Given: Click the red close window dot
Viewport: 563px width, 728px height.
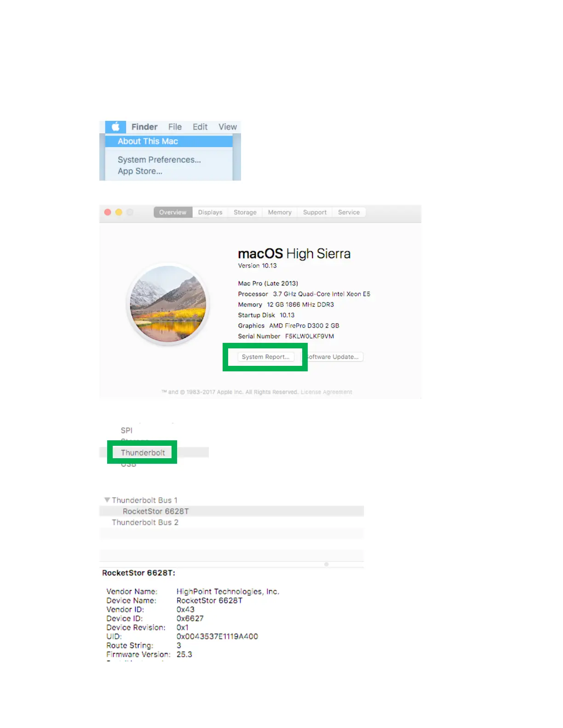Looking at the screenshot, I should 108,212.
